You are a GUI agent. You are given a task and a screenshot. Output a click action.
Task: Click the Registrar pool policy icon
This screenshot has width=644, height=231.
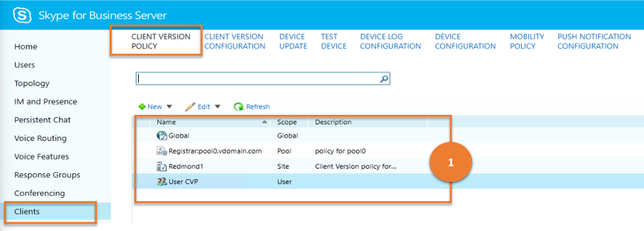(x=162, y=151)
